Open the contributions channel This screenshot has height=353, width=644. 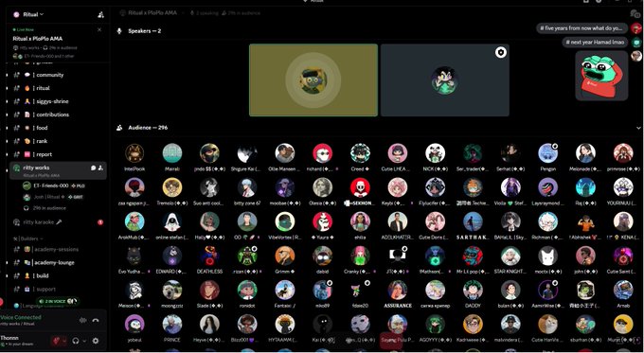[x=57, y=115]
